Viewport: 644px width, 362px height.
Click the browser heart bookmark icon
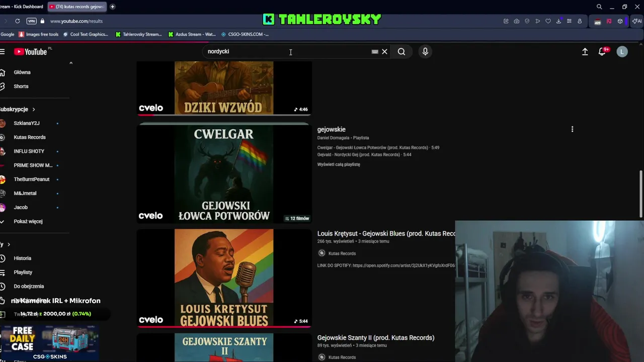pos(548,21)
